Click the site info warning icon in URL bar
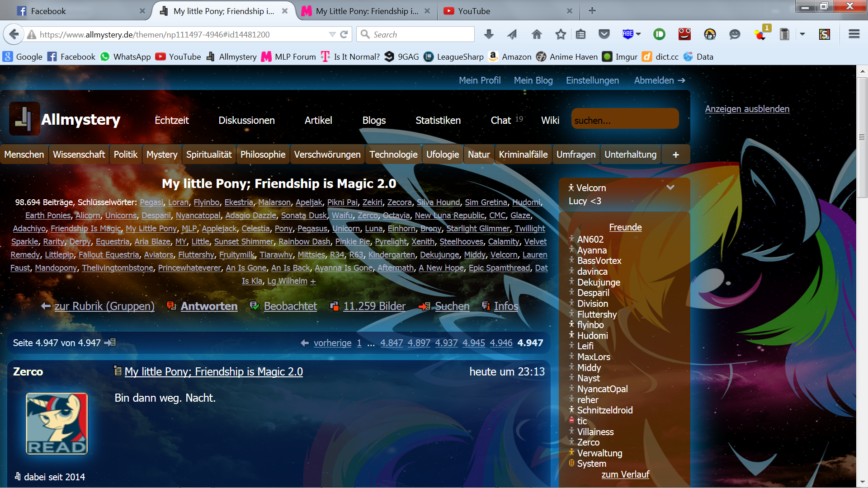868x488 pixels. (32, 34)
